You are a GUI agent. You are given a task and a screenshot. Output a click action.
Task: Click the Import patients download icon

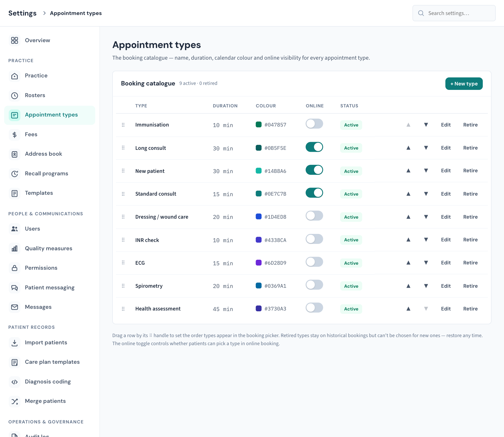click(14, 343)
